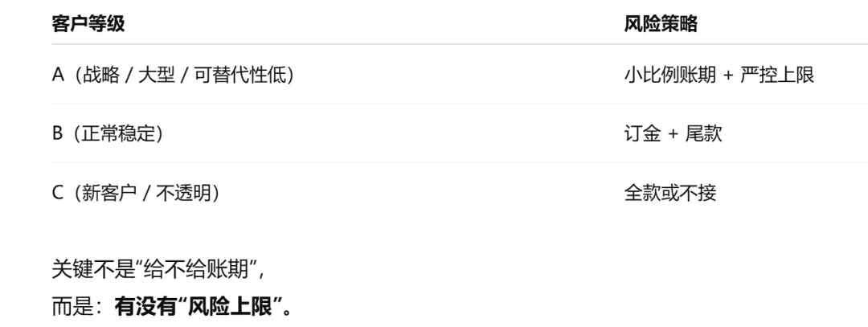Image resolution: width=868 pixels, height=327 pixels.
Task: Click the 全款或不接 strategy cell
Action: pyautogui.click(x=669, y=194)
